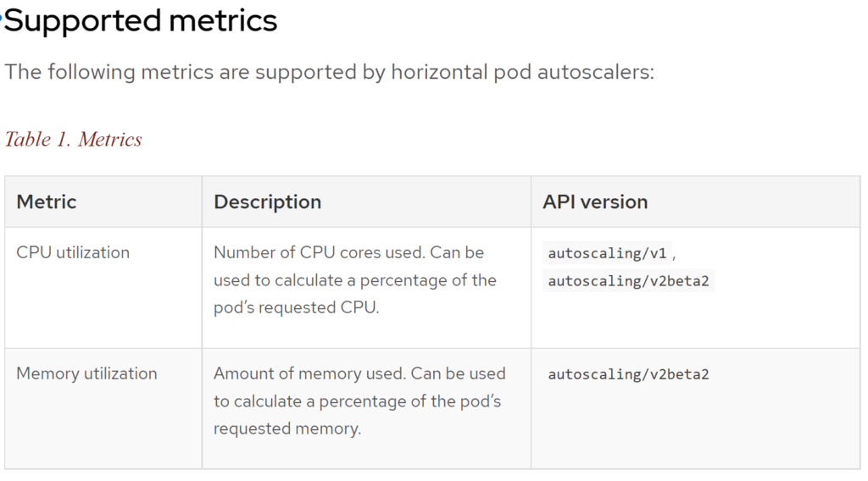
Task: Click the intro sentence about horizontal pod autoscalers
Action: (330, 72)
